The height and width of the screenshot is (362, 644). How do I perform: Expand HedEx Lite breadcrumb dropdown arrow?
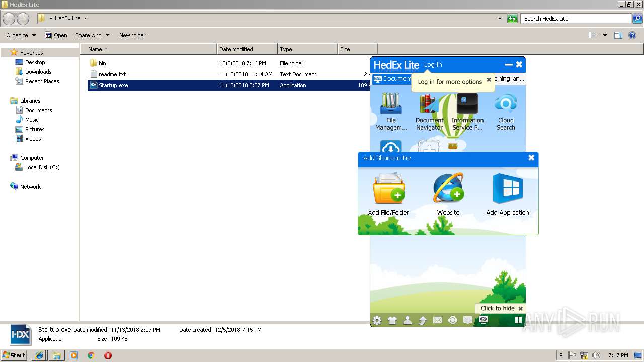click(x=85, y=18)
